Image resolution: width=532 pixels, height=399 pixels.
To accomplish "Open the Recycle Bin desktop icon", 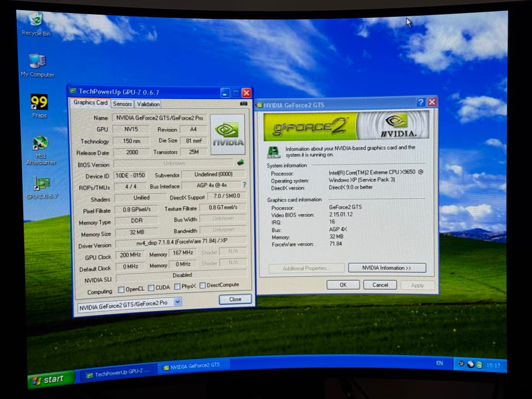I will (36, 24).
